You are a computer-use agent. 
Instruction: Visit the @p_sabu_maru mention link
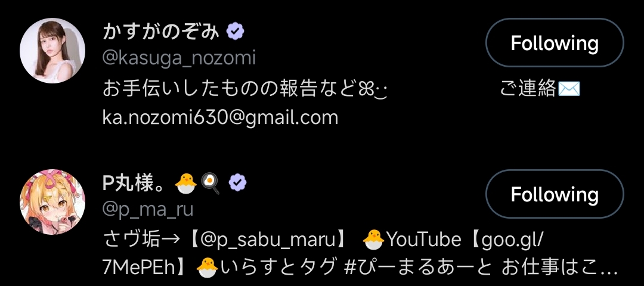[x=268, y=240]
